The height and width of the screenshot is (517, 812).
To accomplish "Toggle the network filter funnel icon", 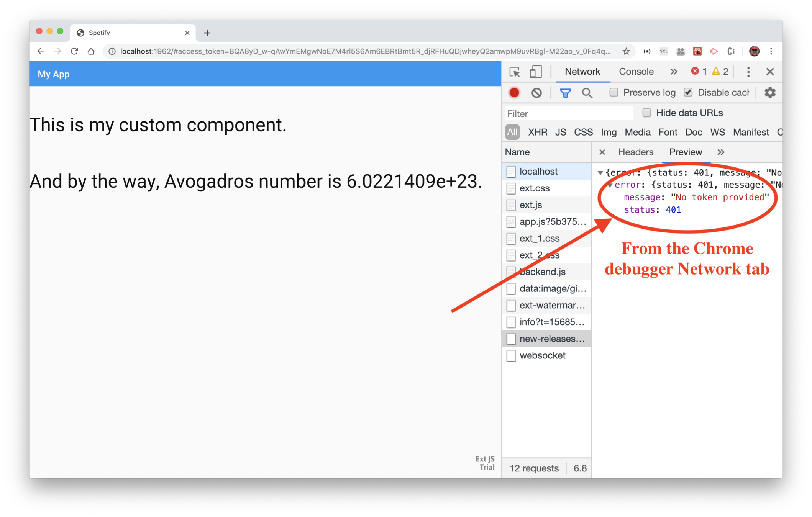I will tap(565, 93).
